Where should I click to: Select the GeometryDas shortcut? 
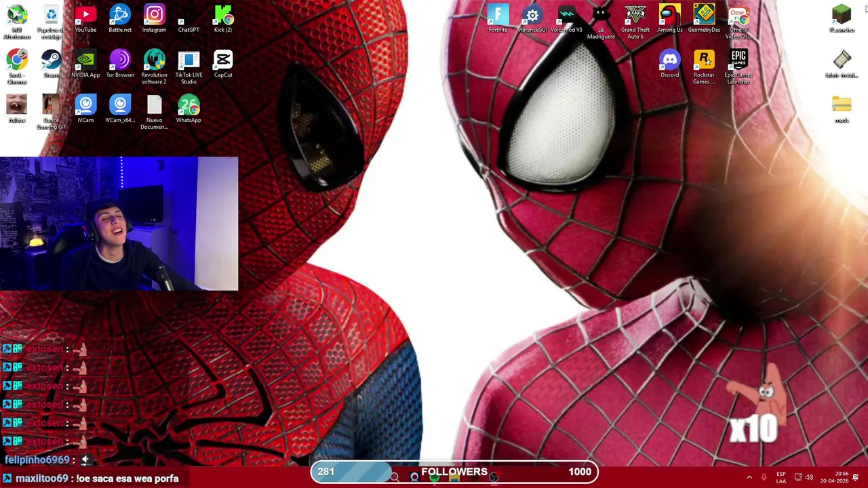(x=704, y=19)
